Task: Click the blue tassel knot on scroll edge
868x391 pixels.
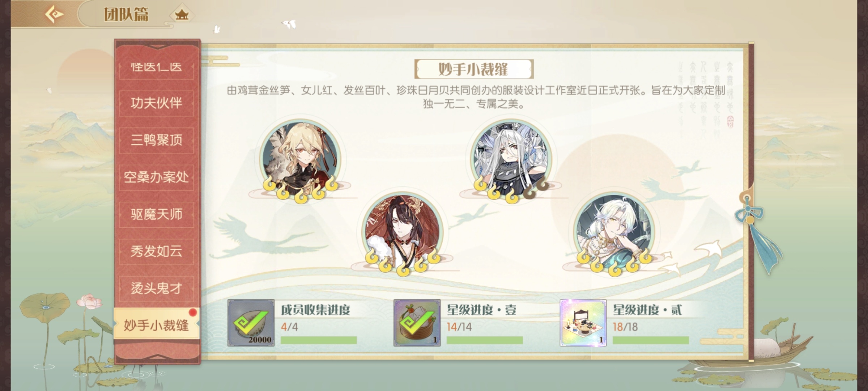Action: [749, 214]
